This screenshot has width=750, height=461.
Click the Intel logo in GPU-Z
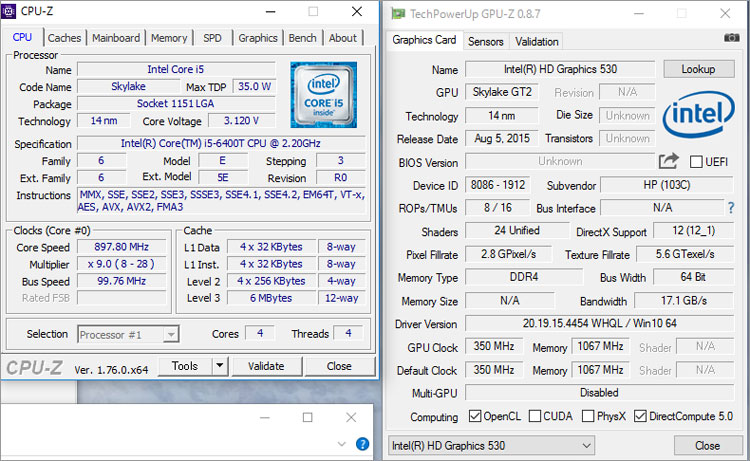click(698, 114)
